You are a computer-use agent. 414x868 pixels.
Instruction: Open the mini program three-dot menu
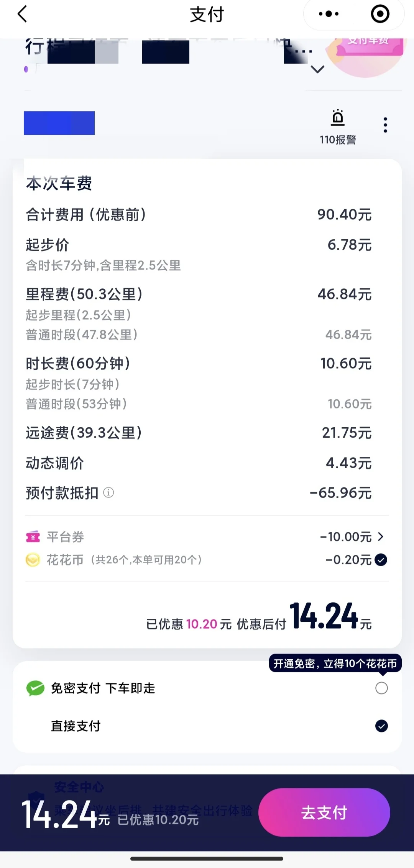point(329,14)
